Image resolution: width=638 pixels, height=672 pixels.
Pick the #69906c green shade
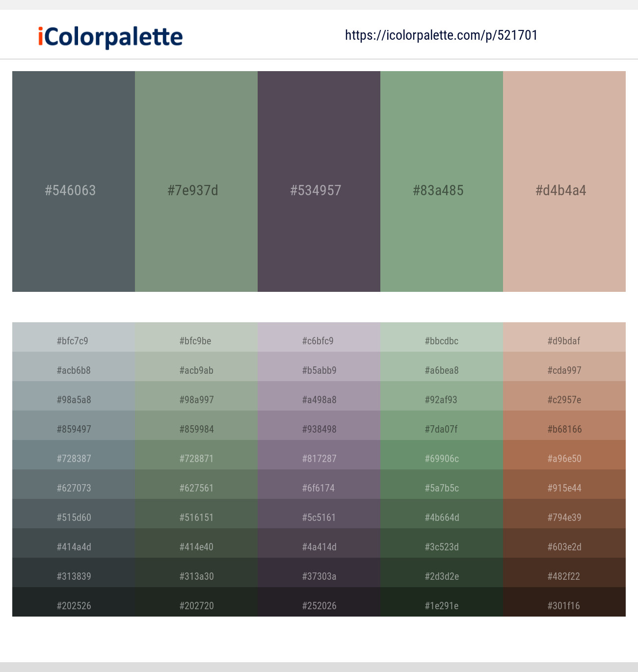point(441,458)
